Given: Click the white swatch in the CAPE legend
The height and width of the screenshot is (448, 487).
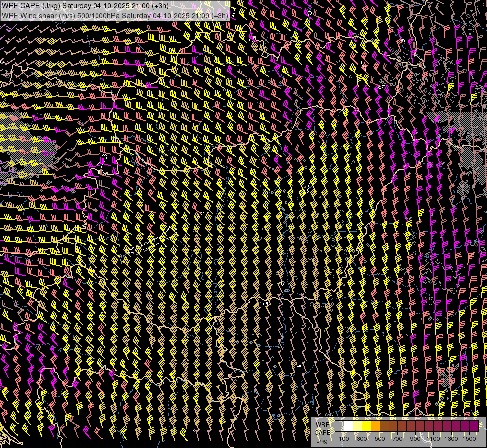Looking at the screenshot, I should [348, 426].
